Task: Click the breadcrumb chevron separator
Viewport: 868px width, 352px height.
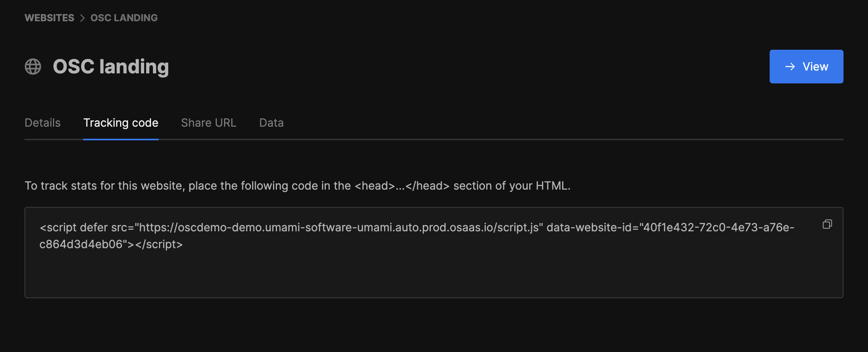Action: click(x=82, y=18)
